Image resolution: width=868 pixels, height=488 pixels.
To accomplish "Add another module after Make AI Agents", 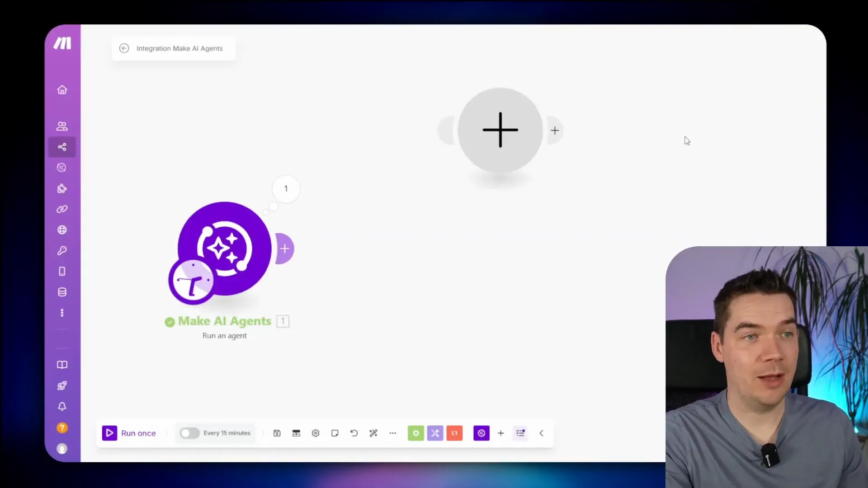I will click(284, 249).
